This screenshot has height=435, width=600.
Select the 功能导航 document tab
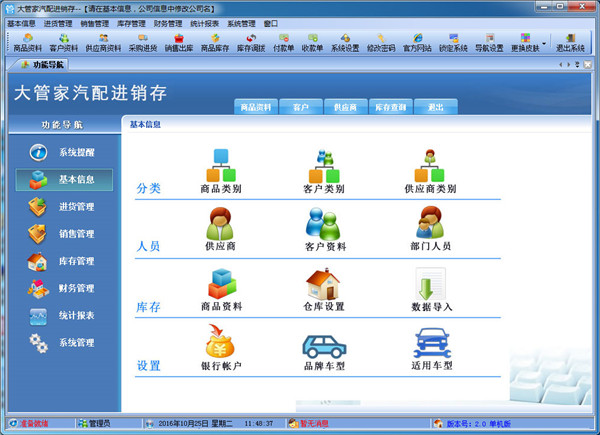pyautogui.click(x=42, y=65)
